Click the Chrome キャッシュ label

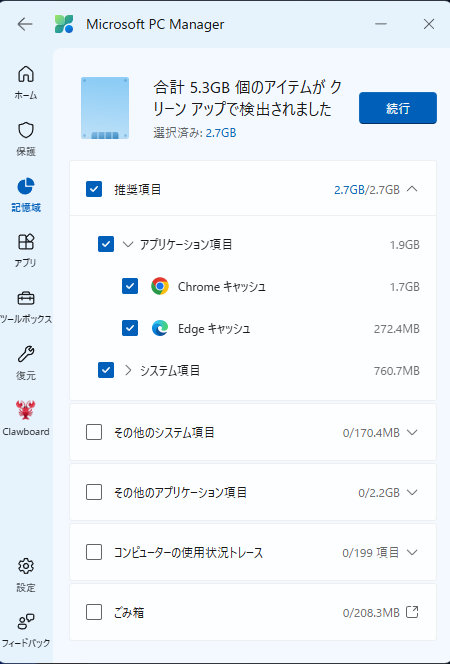pos(221,287)
